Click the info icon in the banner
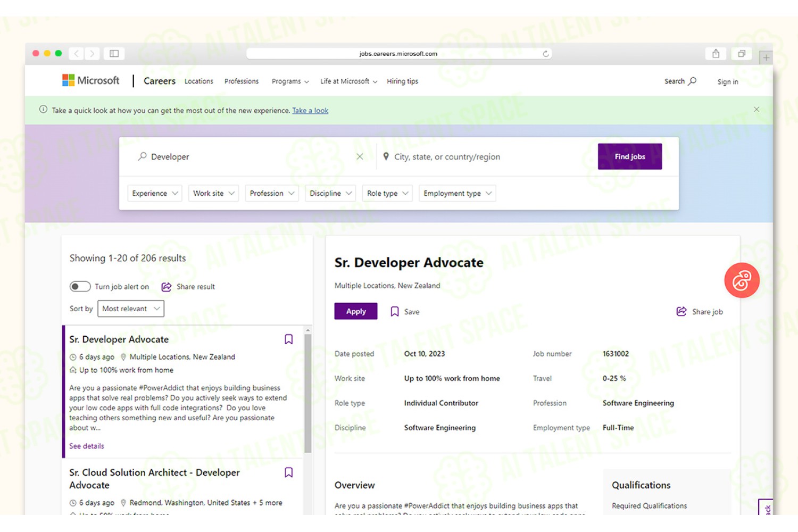The height and width of the screenshot is (532, 798). 43,110
